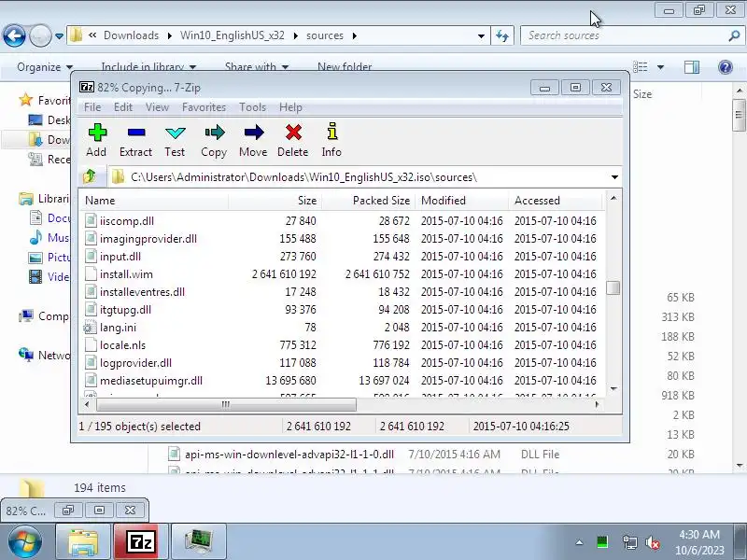
Task: Click the 7-Zip horizontal scrollbar thumb
Action: point(226,404)
